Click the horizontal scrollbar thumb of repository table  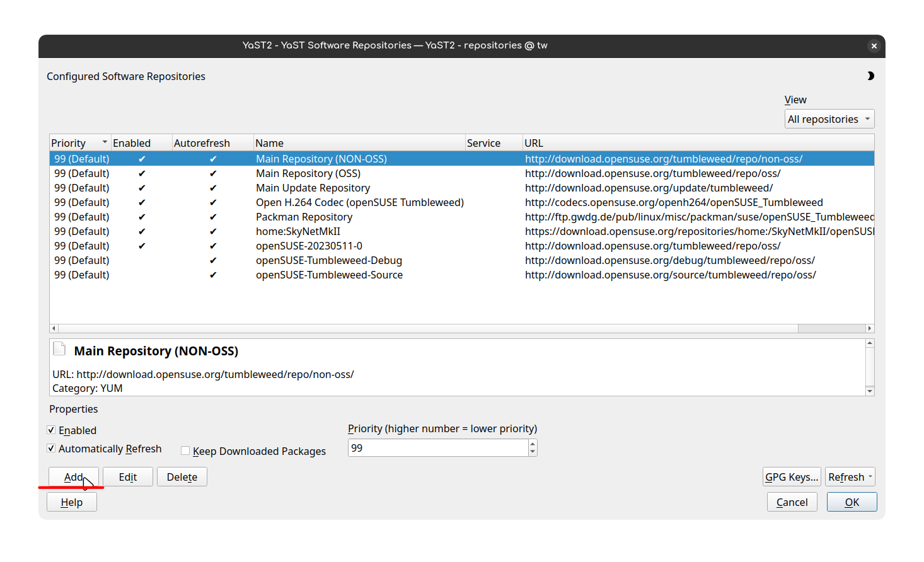(428, 328)
